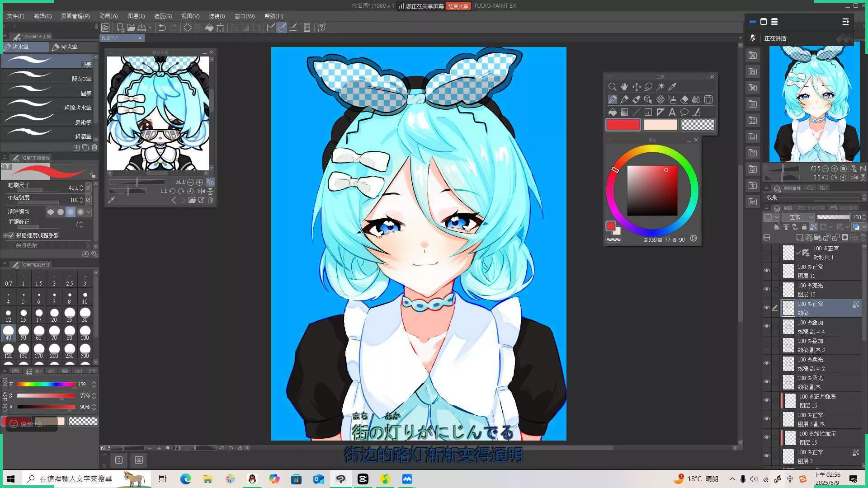Screen dimensions: 868x488
Task: Click the Undo arrow in the command bar
Action: pos(162,28)
